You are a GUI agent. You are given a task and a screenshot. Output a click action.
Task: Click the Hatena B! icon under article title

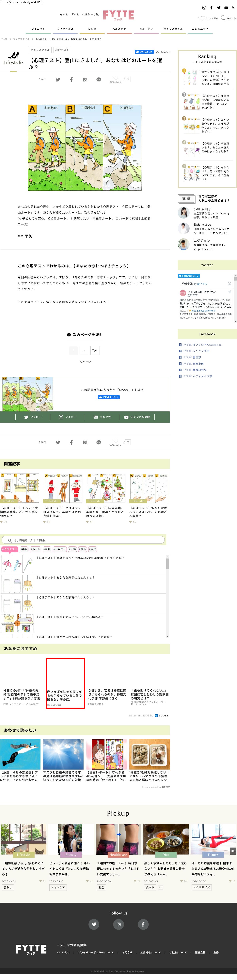click(x=85, y=80)
